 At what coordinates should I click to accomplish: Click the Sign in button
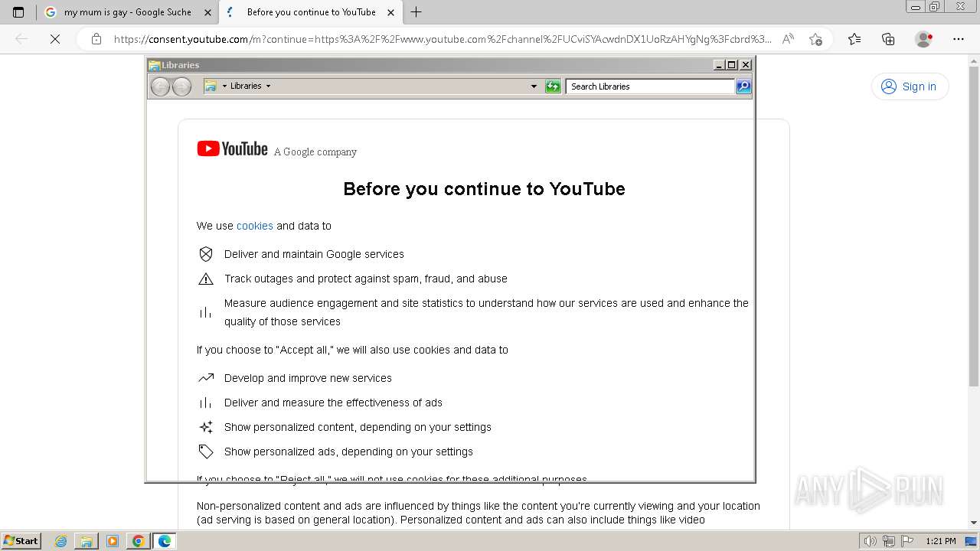tap(910, 86)
